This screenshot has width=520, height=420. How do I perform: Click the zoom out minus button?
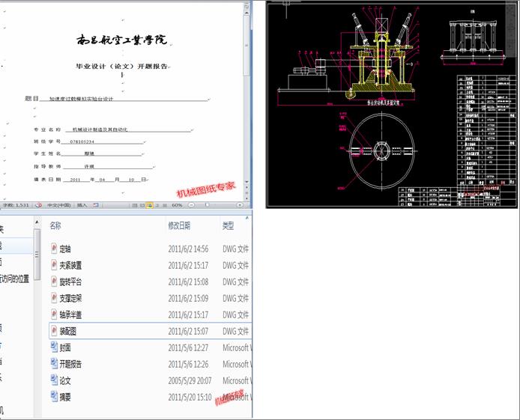[x=191, y=205]
